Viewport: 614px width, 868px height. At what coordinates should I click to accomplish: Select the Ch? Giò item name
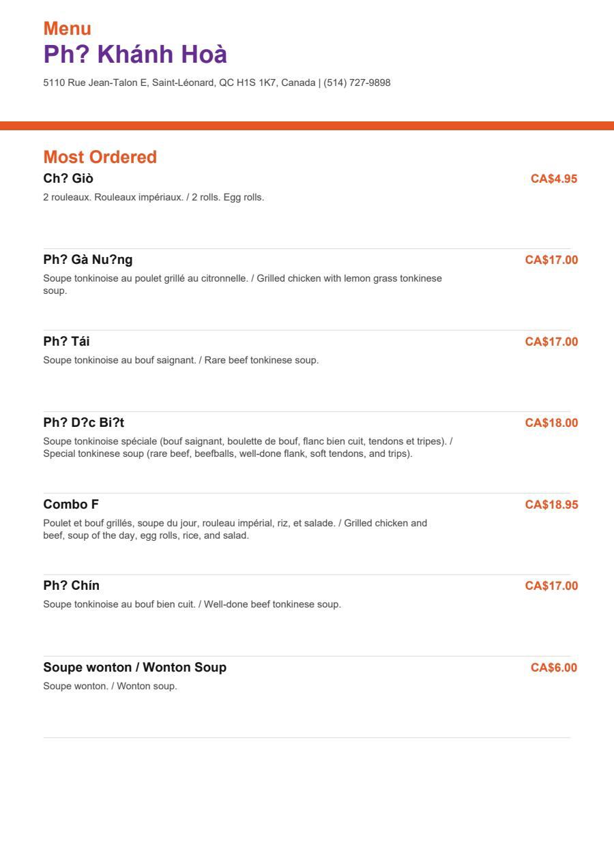[x=68, y=179]
